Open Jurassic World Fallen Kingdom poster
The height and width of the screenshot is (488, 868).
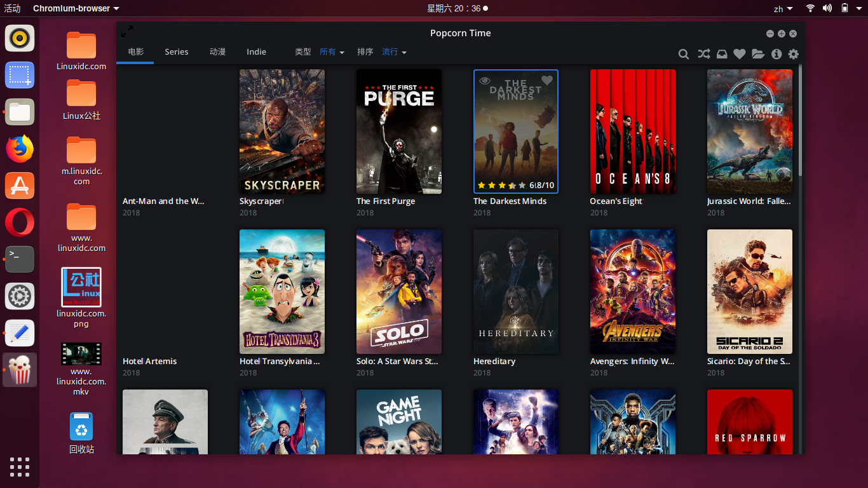pos(750,132)
